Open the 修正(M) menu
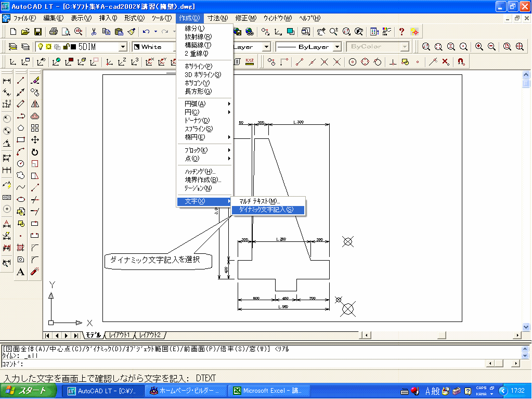 click(x=245, y=18)
